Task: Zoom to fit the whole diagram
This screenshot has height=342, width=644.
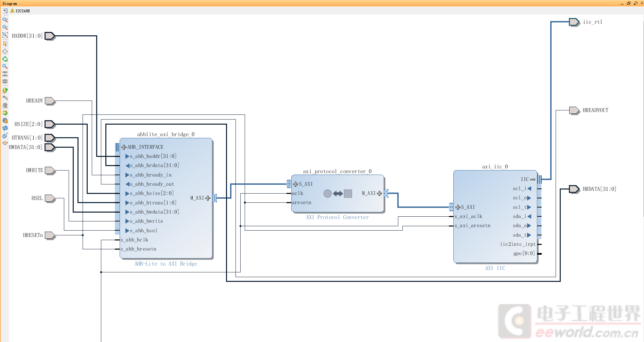Action: pyautogui.click(x=5, y=35)
